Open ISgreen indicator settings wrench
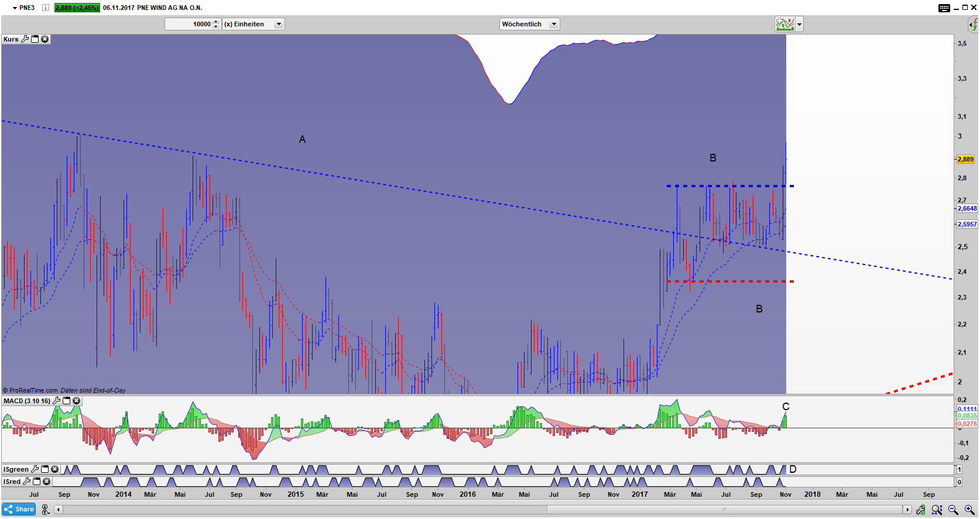 [35, 469]
